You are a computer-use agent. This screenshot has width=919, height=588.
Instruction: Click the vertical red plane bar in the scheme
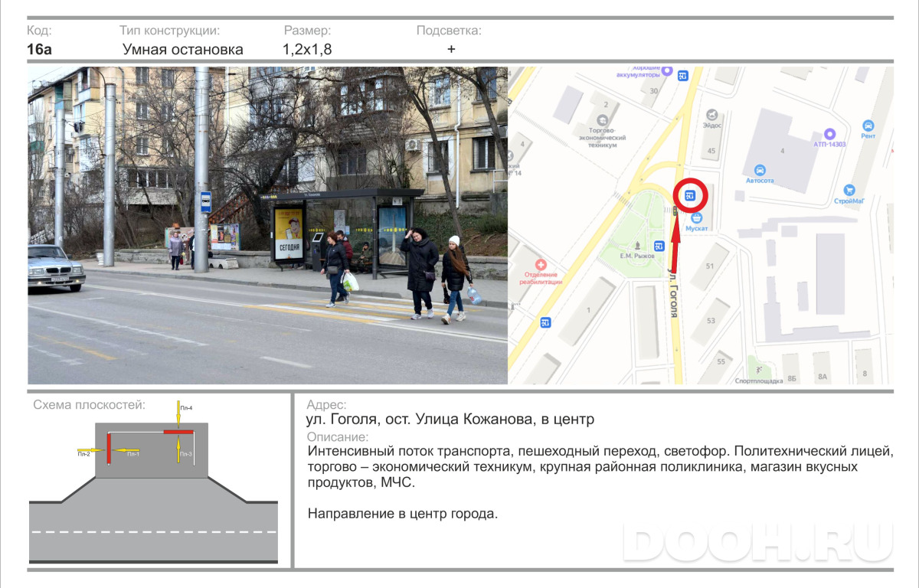coord(109,447)
